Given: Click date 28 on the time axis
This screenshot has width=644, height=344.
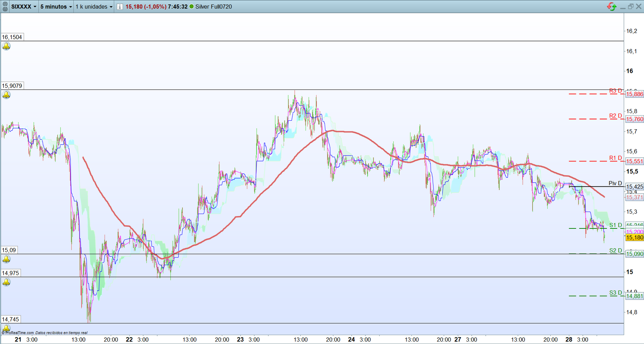Looking at the screenshot, I should coord(569,340).
